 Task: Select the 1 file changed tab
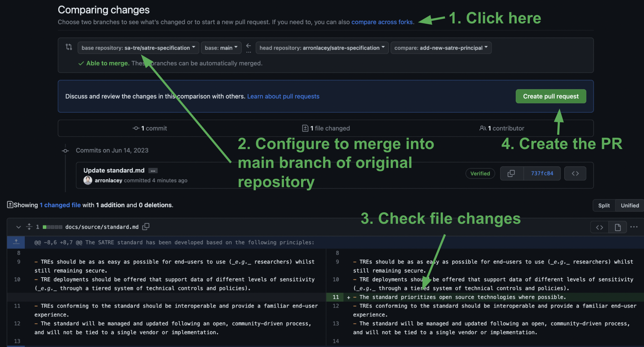pyautogui.click(x=326, y=128)
